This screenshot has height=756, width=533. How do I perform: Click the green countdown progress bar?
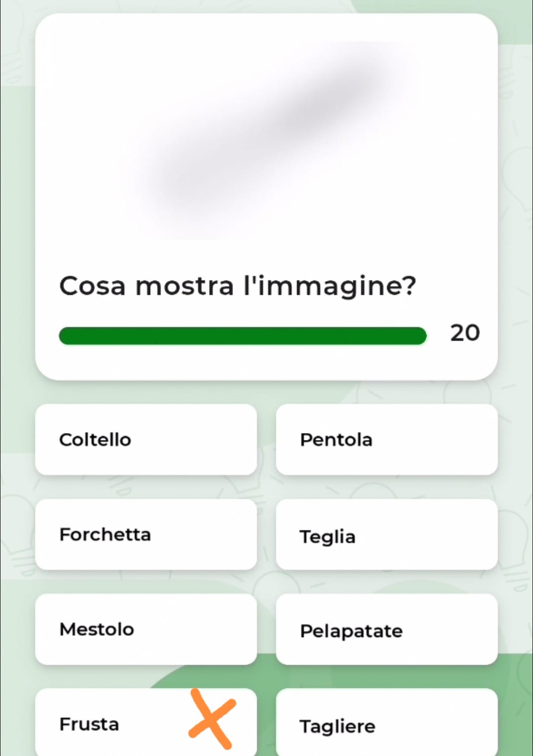(242, 336)
